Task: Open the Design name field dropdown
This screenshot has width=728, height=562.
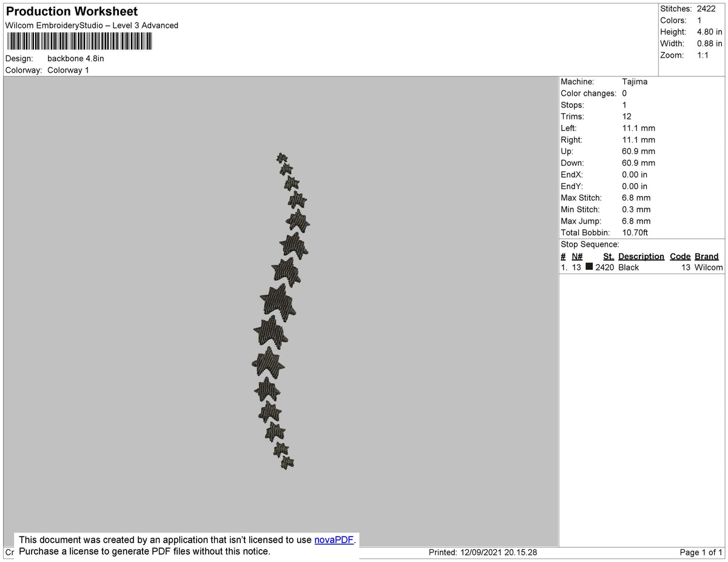Action: [x=75, y=58]
